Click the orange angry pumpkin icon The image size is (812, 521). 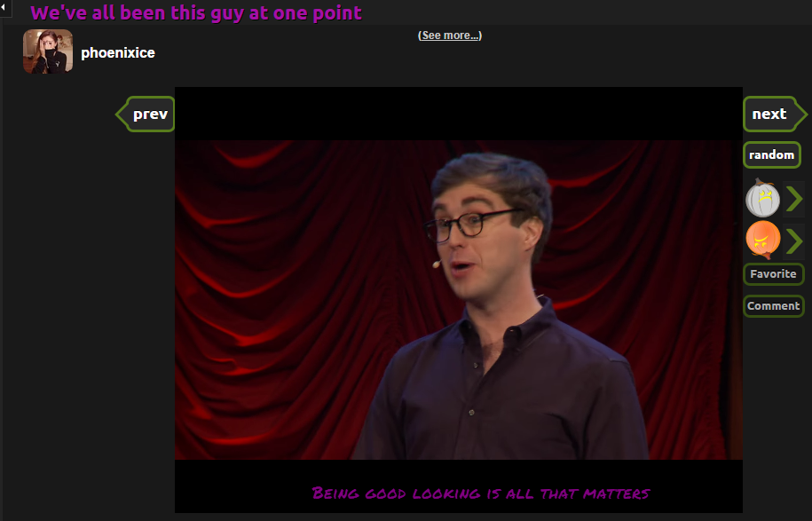[763, 240]
